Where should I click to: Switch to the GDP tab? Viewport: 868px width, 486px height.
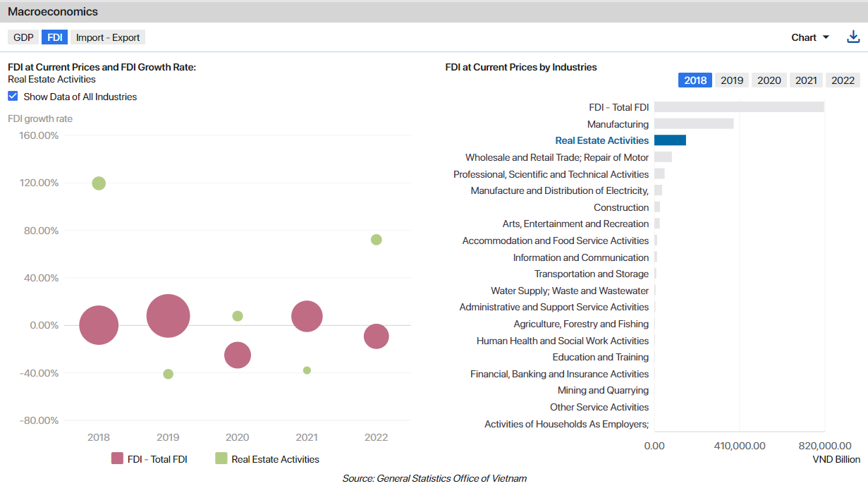(23, 37)
